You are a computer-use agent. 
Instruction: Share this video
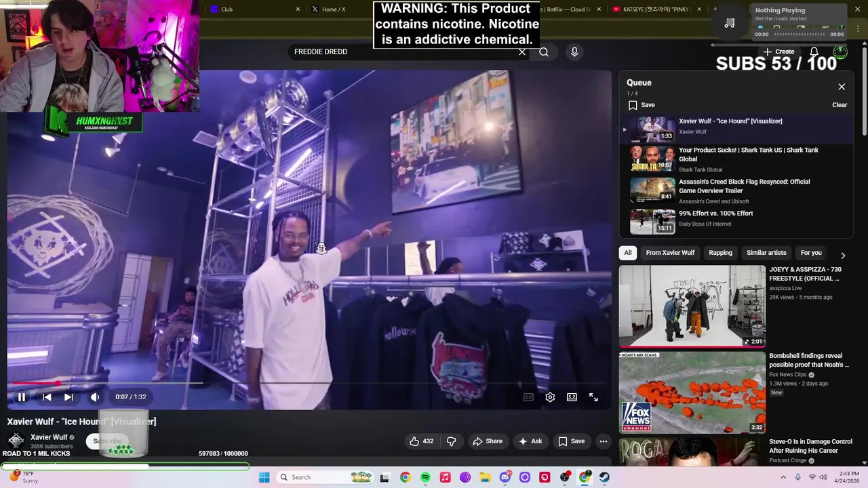(488, 441)
